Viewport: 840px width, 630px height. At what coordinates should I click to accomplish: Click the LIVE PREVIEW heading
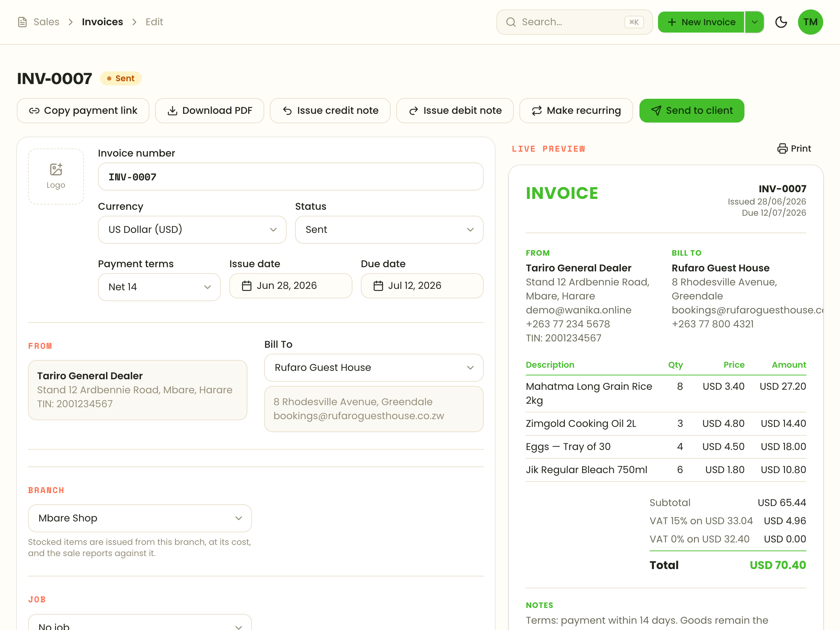point(548,148)
